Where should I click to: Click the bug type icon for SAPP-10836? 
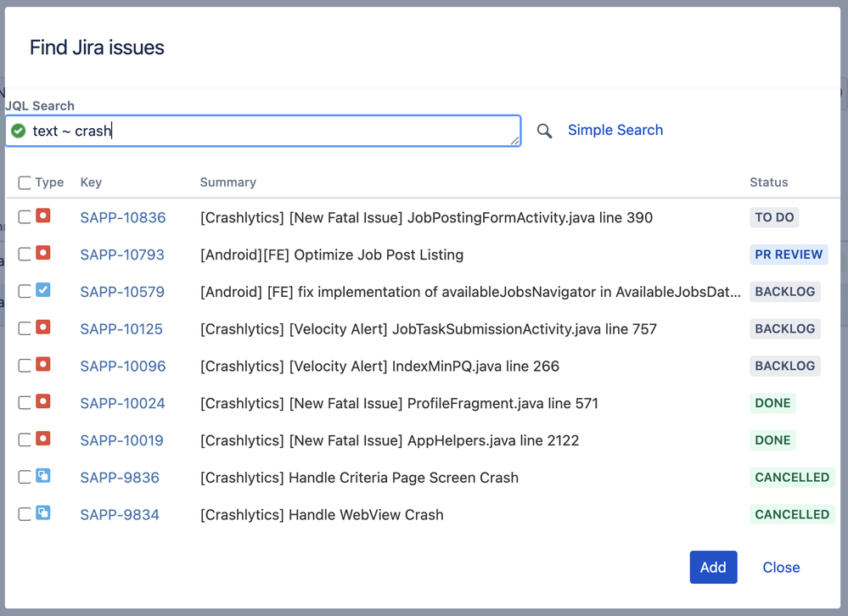[43, 216]
